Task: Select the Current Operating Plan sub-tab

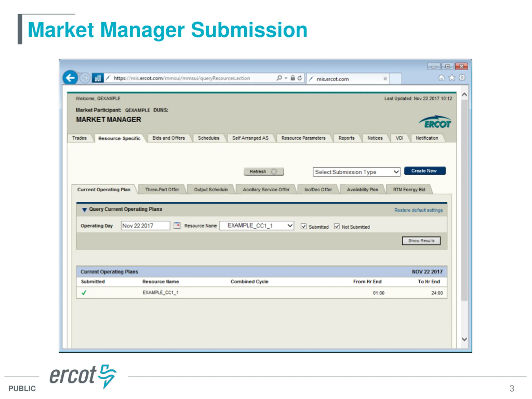Action: click(x=104, y=190)
